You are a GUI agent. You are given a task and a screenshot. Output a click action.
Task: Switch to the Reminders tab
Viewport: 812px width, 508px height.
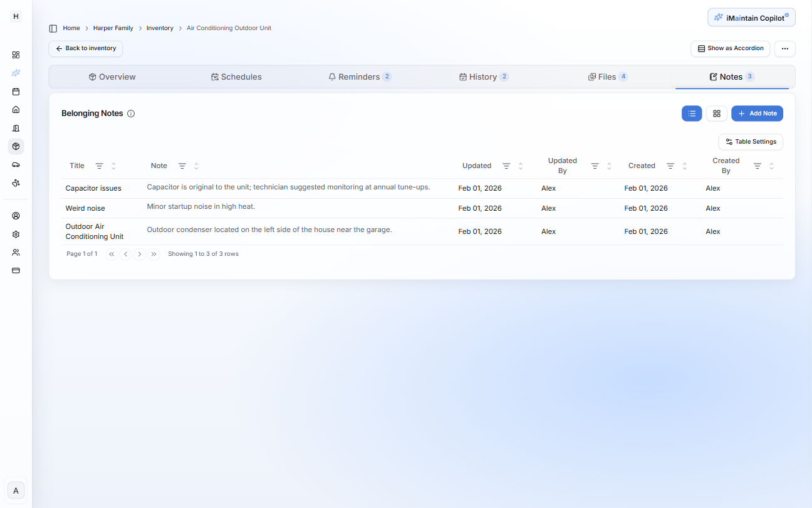[x=360, y=77]
